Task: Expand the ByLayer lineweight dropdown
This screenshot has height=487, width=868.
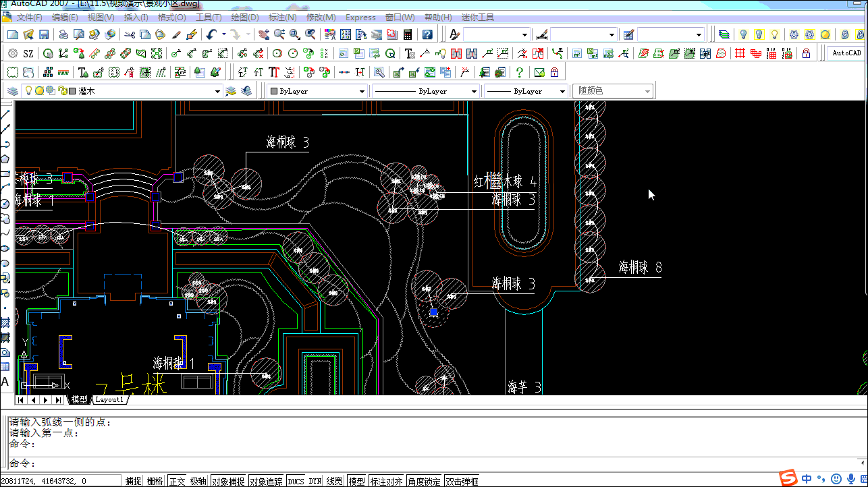Action: 562,91
